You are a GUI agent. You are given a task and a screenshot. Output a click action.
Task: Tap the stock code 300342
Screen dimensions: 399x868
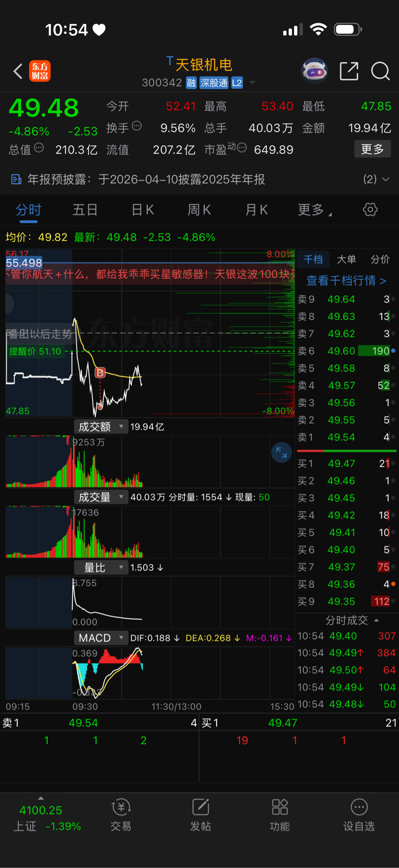click(x=162, y=83)
